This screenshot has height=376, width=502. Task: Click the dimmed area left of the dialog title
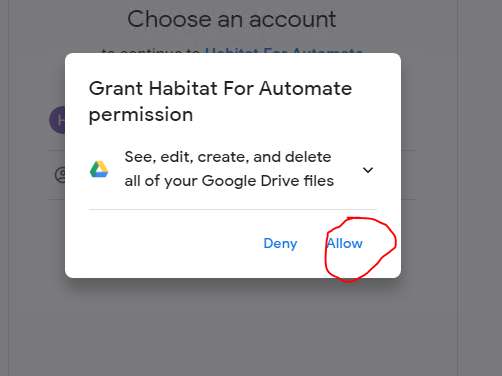(x=37, y=88)
